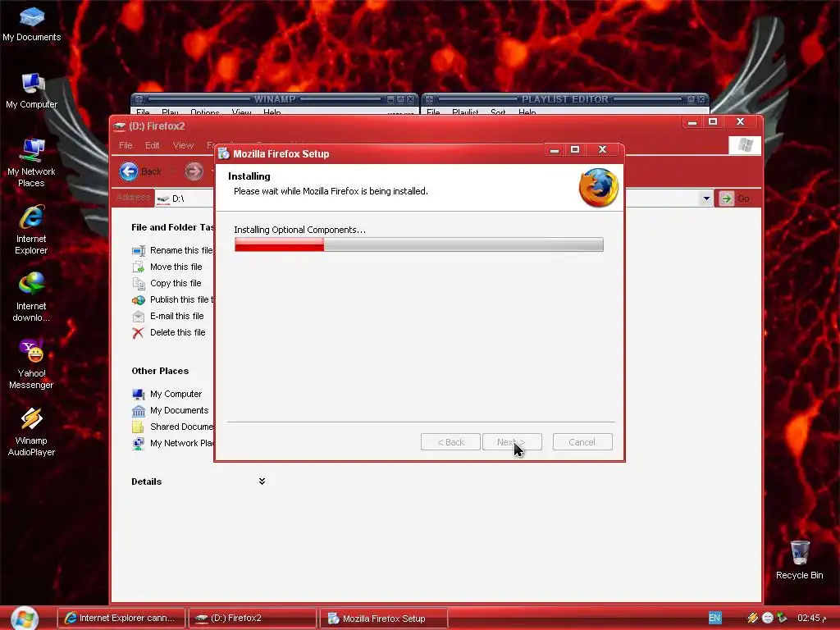840x630 pixels.
Task: Open My Computer desktop icon
Action: point(32,90)
